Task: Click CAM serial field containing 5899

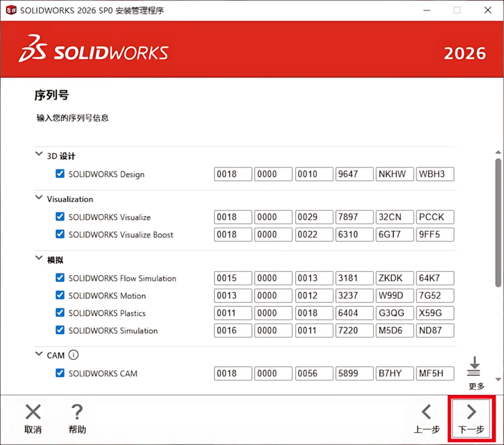Action: coord(354,373)
